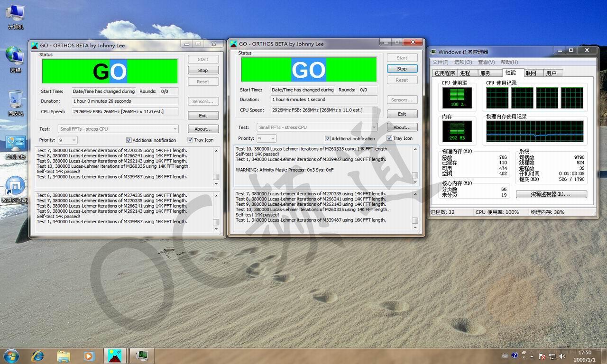Click the CPU 使用率 100% meter
The height and width of the screenshot is (364, 607).
[457, 98]
